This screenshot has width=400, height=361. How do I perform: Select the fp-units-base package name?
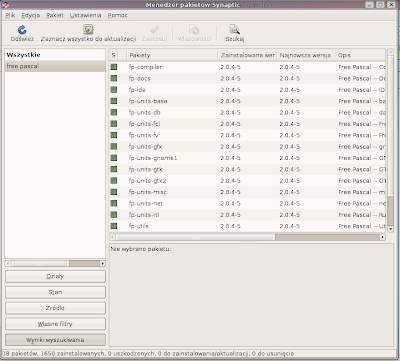(x=148, y=101)
